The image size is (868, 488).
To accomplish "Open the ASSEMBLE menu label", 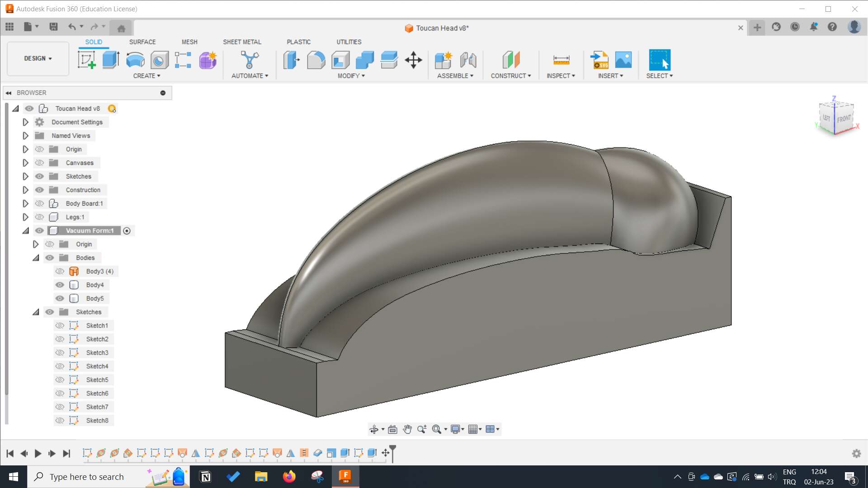I will [x=455, y=76].
